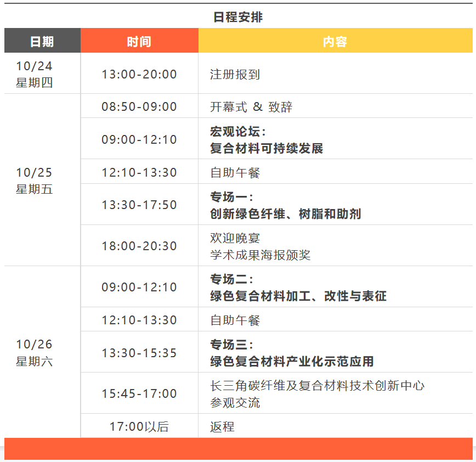Select the 开幕式 & 致辞 entry
This screenshot has width=476, height=462.
point(251,107)
